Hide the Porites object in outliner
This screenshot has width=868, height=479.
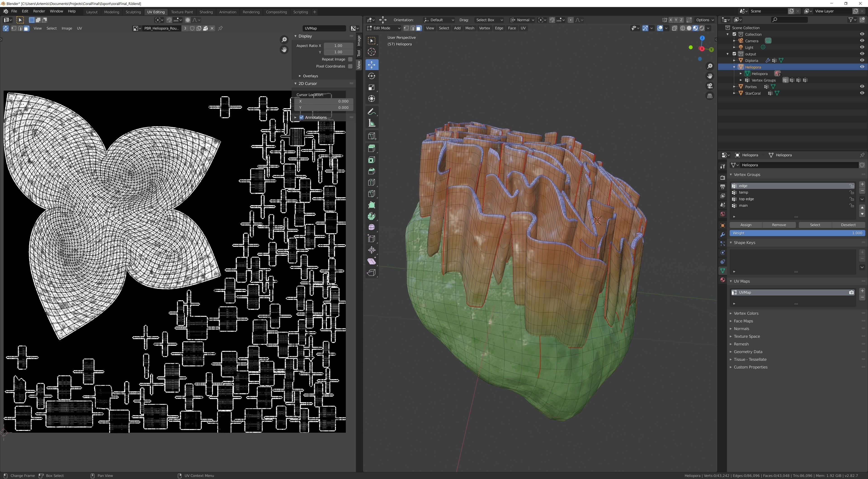[x=862, y=87]
